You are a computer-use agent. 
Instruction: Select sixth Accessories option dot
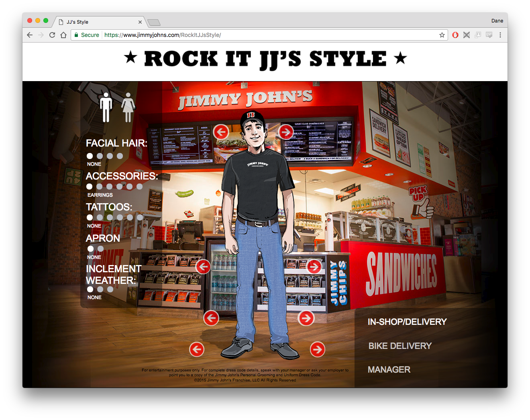(139, 186)
